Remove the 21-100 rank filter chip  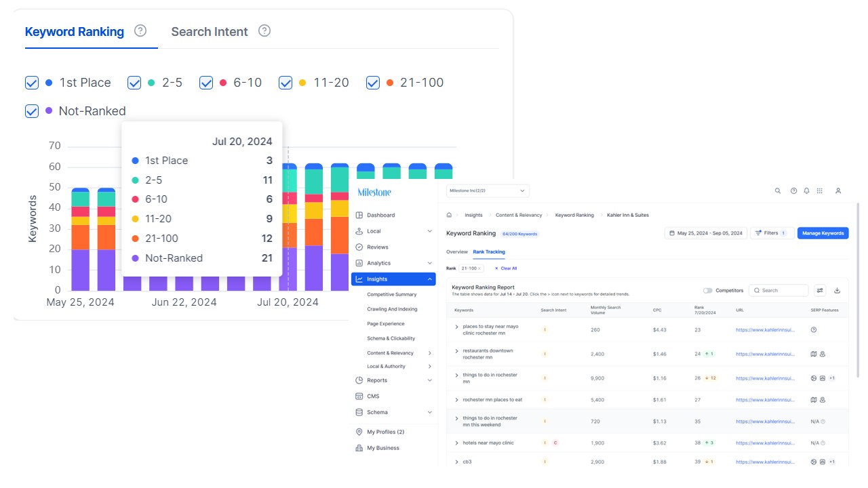(479, 268)
